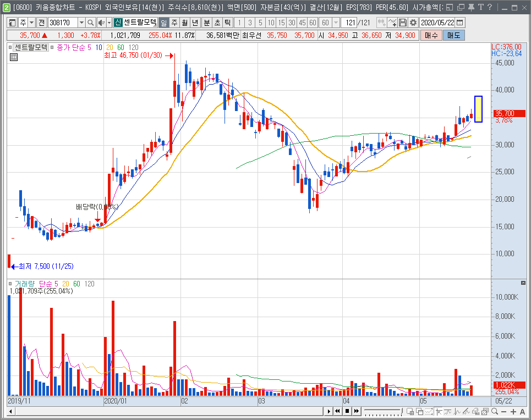Click the magnifier zoom icon at bottom
This screenshot has width=531, height=420.
pyautogui.click(x=495, y=412)
